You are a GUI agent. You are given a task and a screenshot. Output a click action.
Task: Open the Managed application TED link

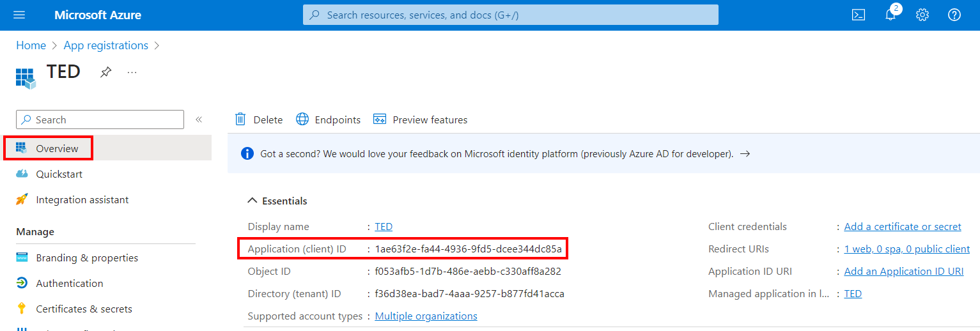853,294
